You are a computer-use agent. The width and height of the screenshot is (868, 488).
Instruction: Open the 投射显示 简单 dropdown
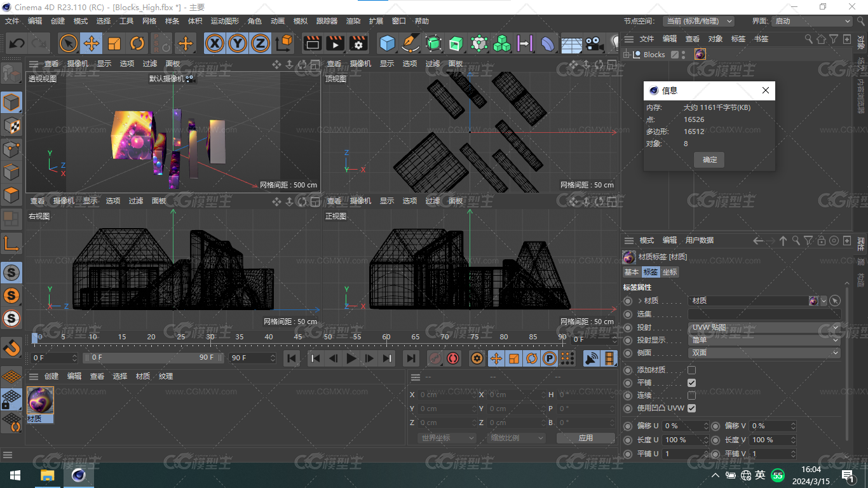point(764,340)
